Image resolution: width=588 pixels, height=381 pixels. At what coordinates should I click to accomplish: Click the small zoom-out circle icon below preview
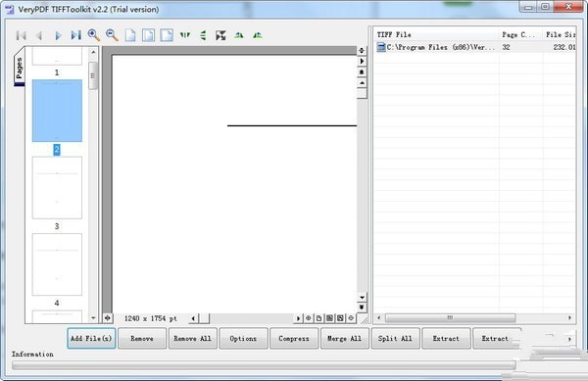coord(351,318)
